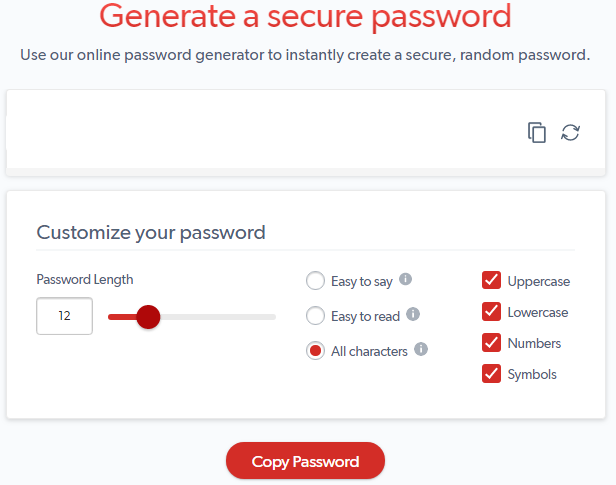The height and width of the screenshot is (485, 616).
Task: Click info icon beside Easy to say
Action: (405, 279)
